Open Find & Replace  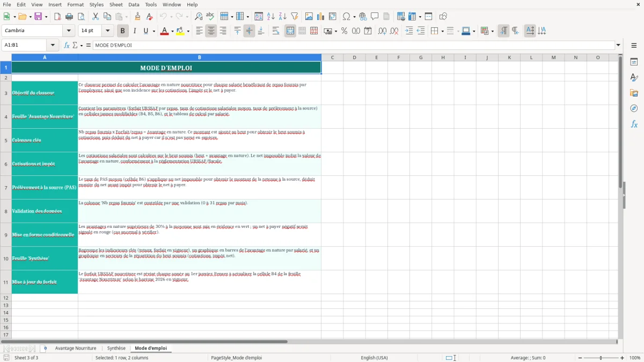click(199, 17)
